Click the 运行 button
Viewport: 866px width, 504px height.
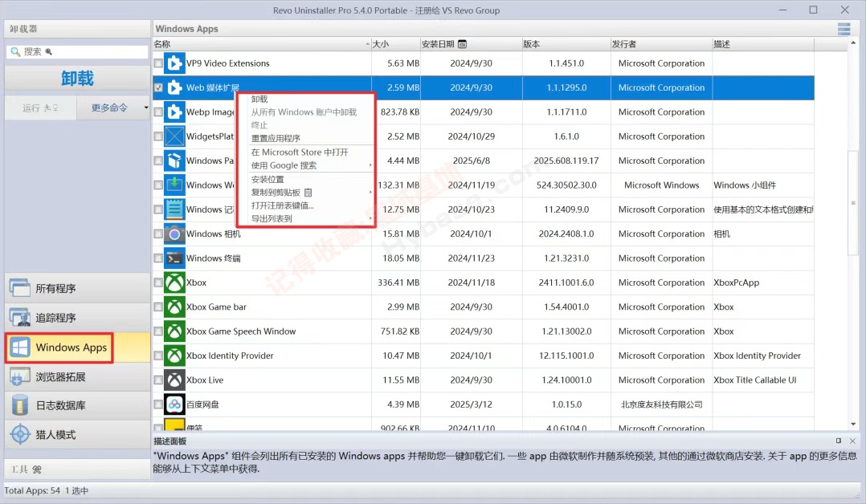pyautogui.click(x=40, y=108)
